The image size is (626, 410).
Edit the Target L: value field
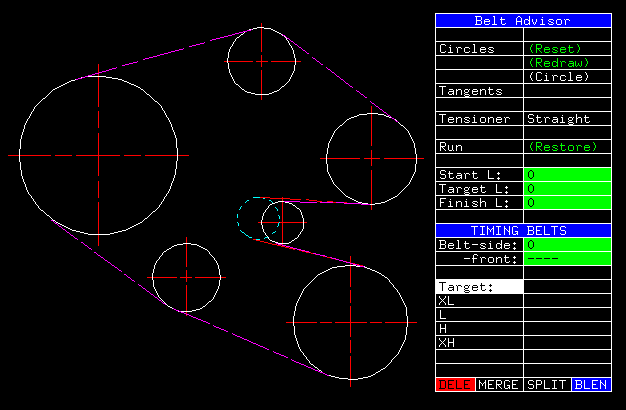tap(567, 189)
